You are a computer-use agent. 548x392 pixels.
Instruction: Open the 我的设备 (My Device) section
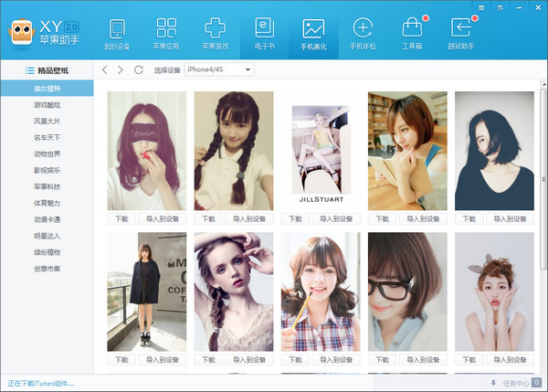point(116,33)
